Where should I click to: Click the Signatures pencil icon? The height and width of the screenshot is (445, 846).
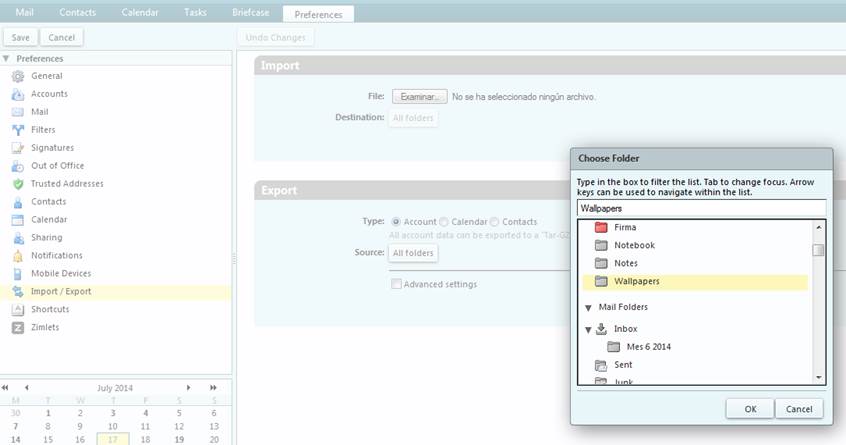pos(18,148)
